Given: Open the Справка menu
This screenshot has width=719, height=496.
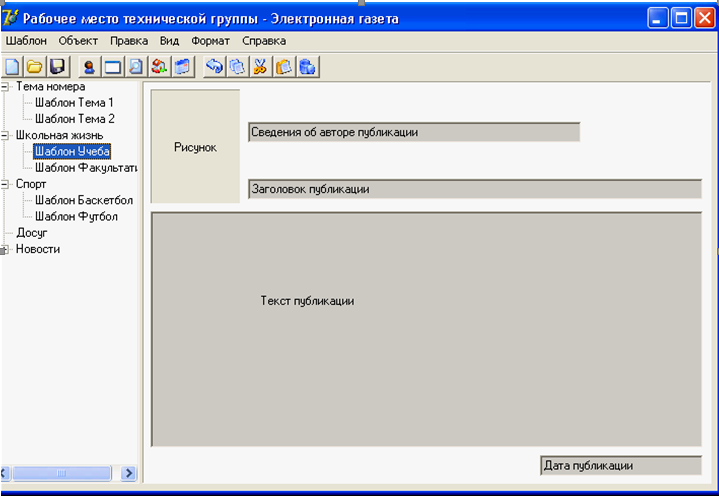Looking at the screenshot, I should [x=264, y=41].
